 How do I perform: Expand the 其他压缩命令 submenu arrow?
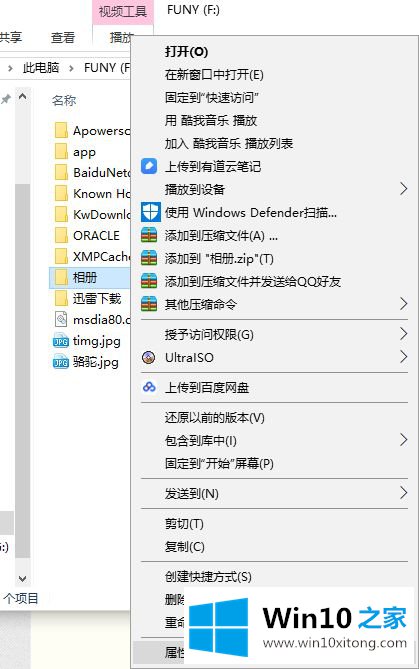(403, 304)
